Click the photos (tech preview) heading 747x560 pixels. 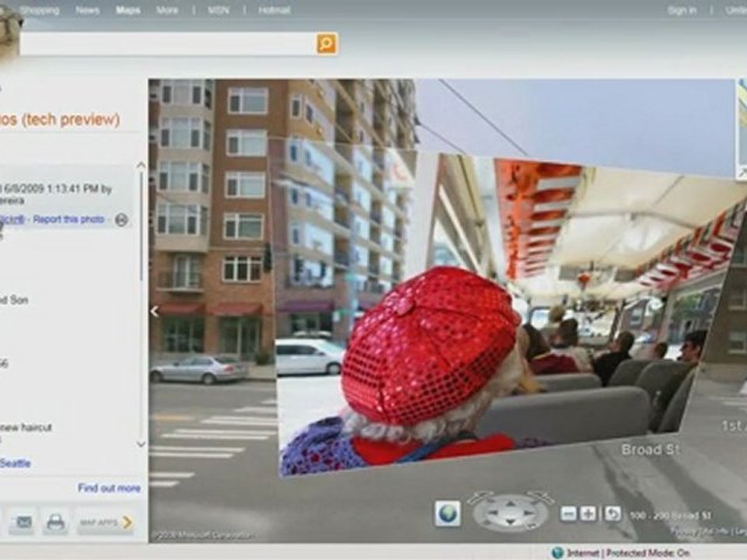point(60,119)
